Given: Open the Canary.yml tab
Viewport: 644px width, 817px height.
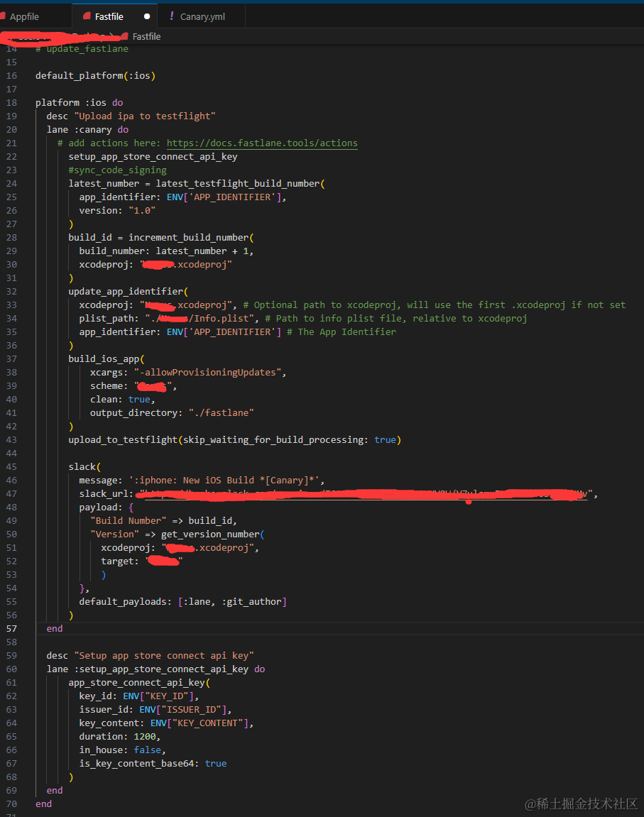Looking at the screenshot, I should (x=202, y=16).
